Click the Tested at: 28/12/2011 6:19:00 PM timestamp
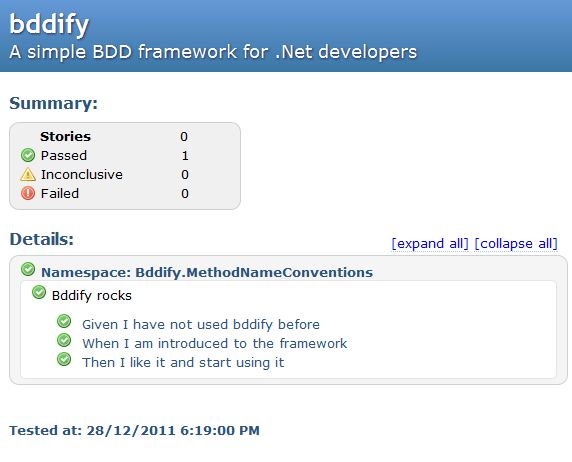 [x=135, y=431]
